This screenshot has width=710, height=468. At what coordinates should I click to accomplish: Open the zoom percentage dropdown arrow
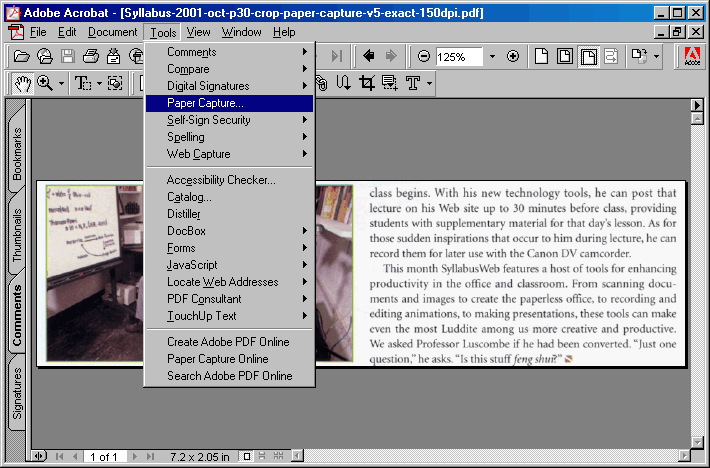coord(492,57)
